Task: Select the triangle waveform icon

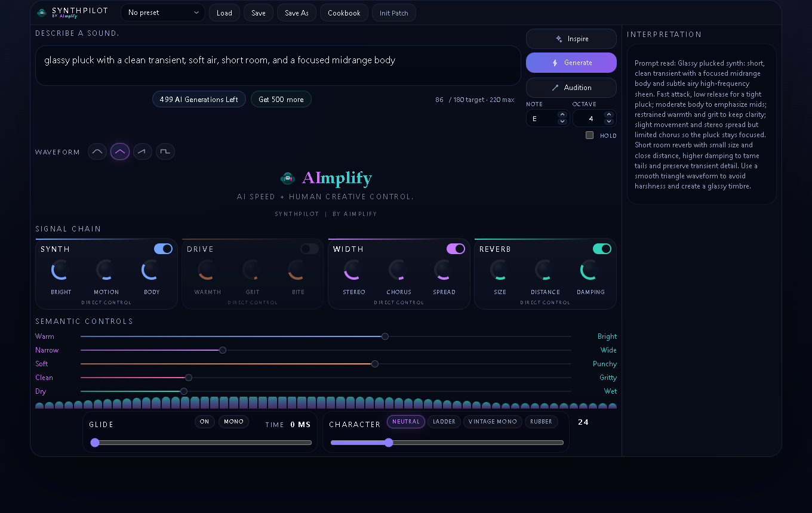Action: coord(120,152)
